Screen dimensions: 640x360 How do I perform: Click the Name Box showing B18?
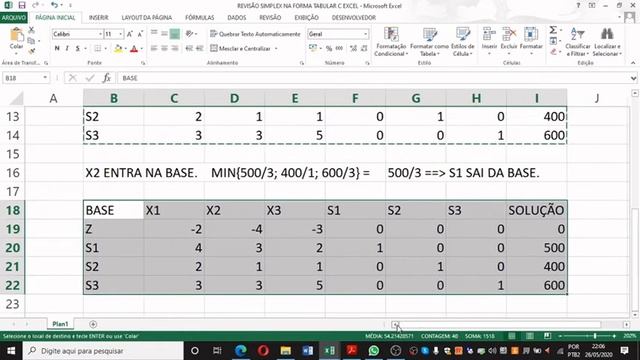(x=22, y=78)
